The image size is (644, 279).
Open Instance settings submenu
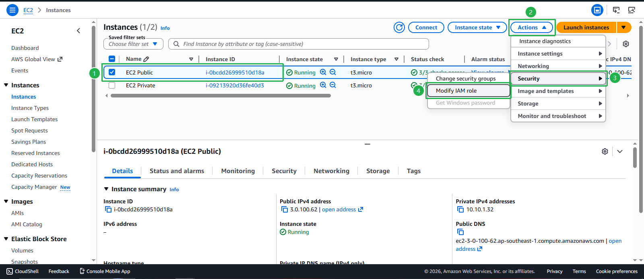coord(558,54)
